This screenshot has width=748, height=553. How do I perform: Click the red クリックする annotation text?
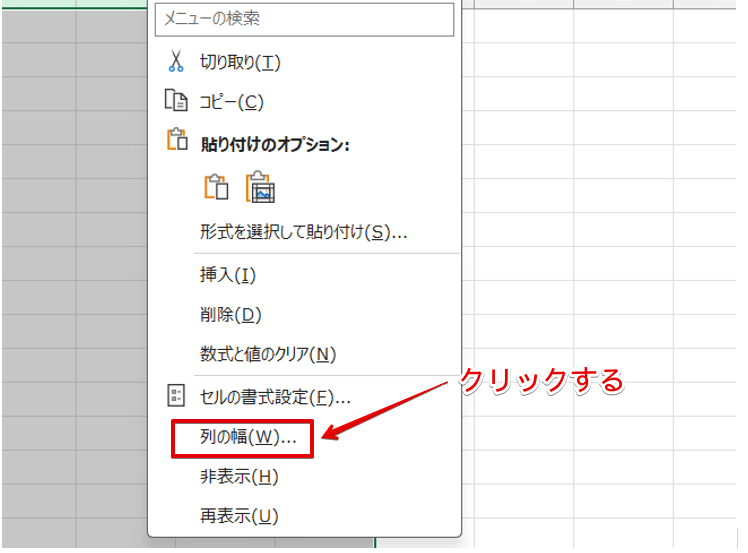point(540,381)
